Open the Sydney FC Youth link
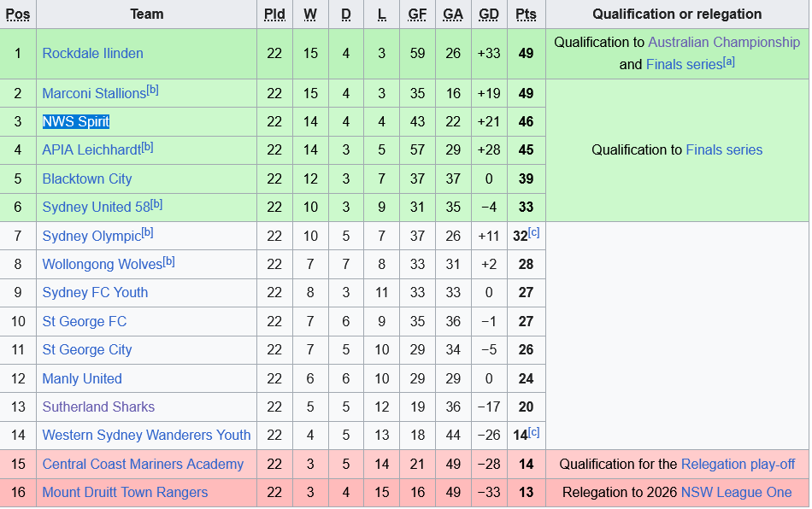 pos(95,292)
